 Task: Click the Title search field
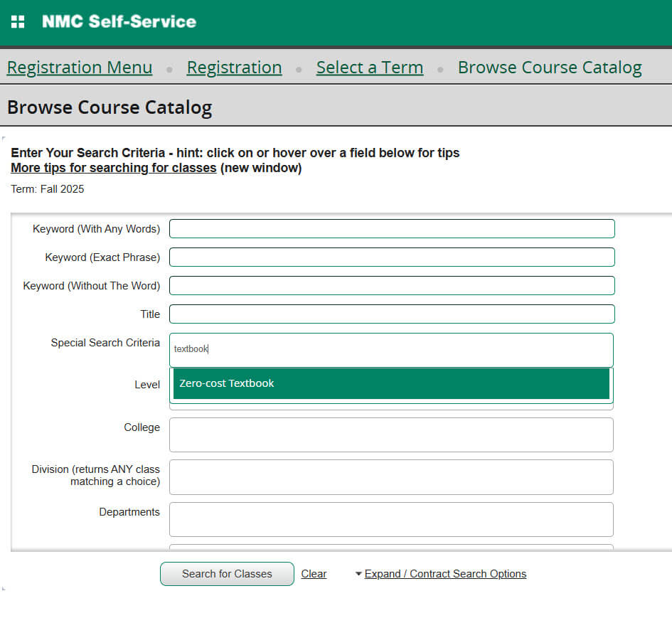[391, 314]
